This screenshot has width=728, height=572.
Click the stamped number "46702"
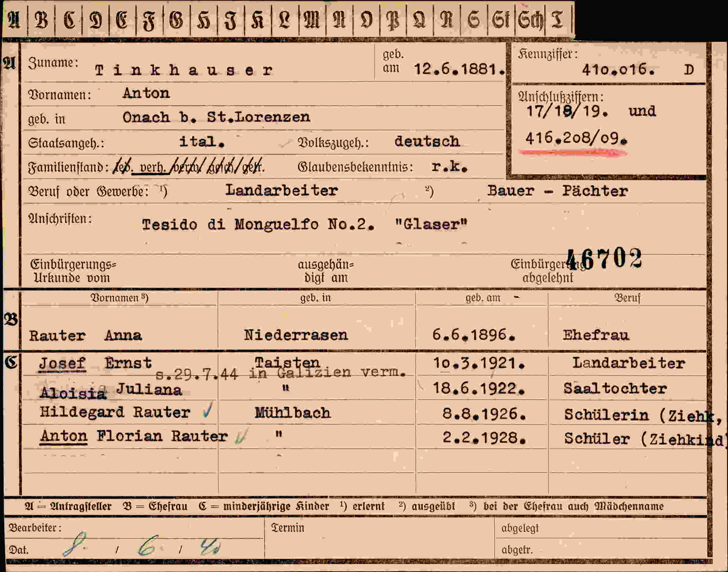coord(604,259)
